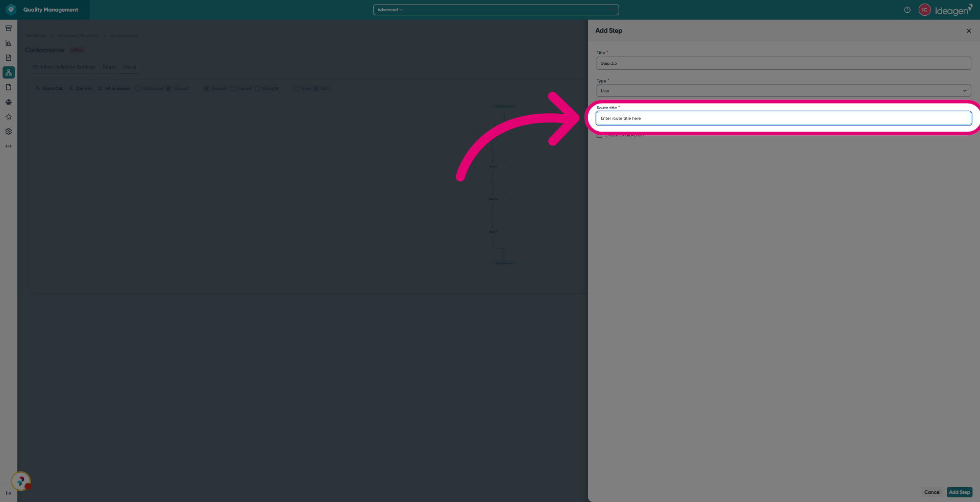Open the people group sidebar icon
980x502 pixels.
pyautogui.click(x=9, y=102)
